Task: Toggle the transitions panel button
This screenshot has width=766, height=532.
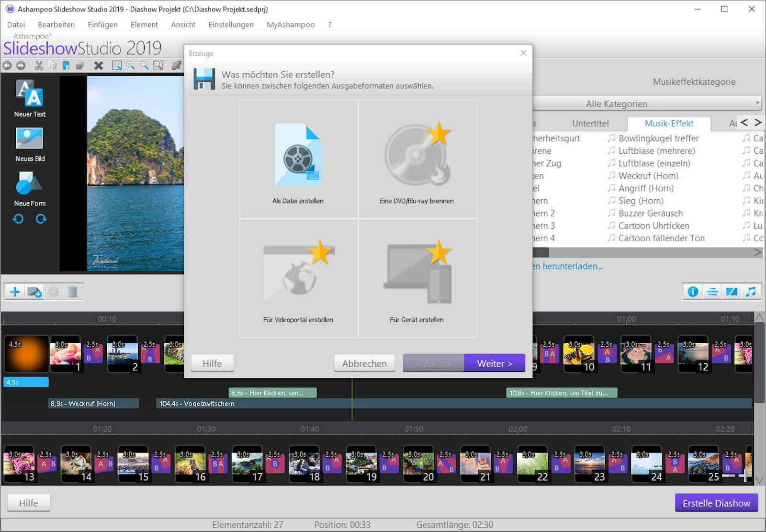Action: 731,292
